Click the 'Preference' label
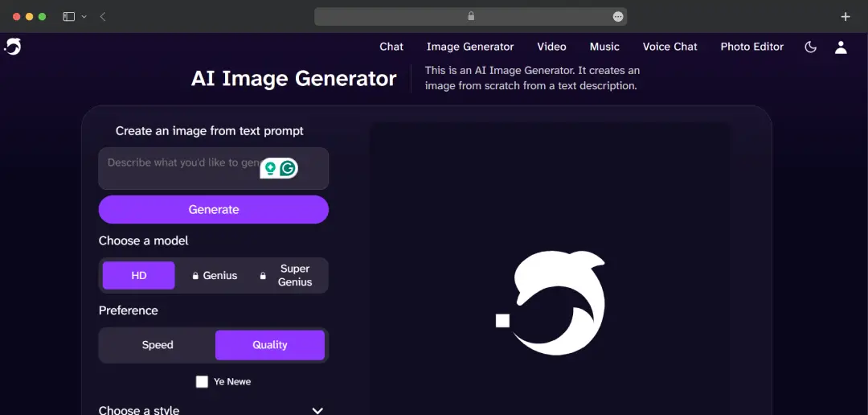 coord(129,310)
